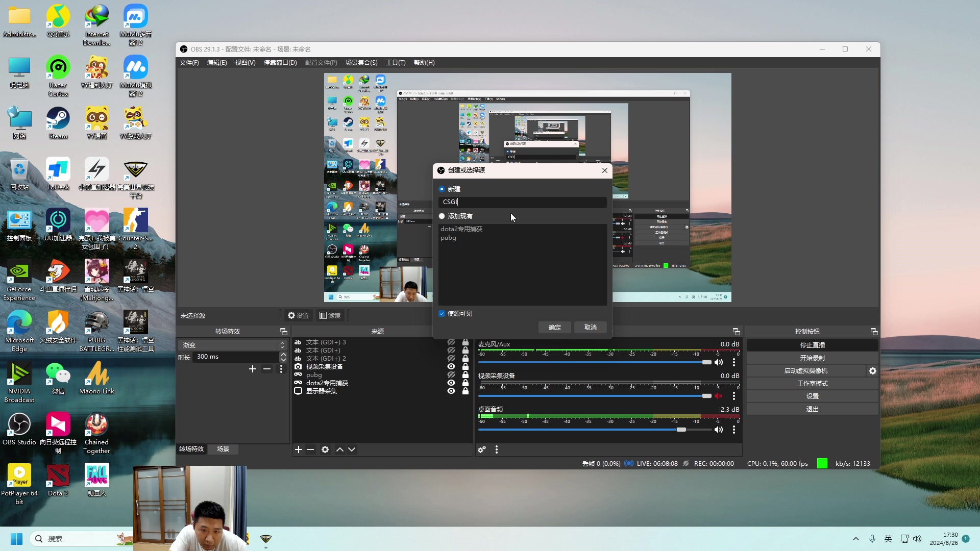Screen dimensions: 980x551
Task: Open audio mixer three-dot menu
Action: click(x=497, y=449)
